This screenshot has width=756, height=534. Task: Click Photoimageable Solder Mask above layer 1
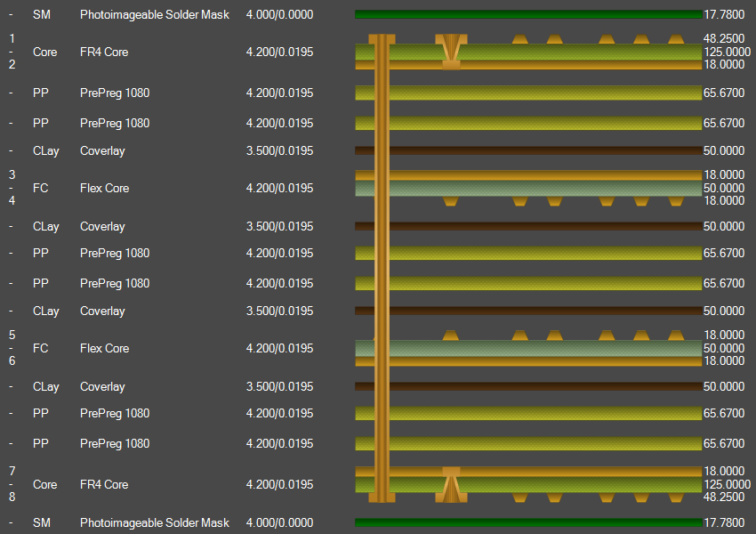tap(154, 15)
